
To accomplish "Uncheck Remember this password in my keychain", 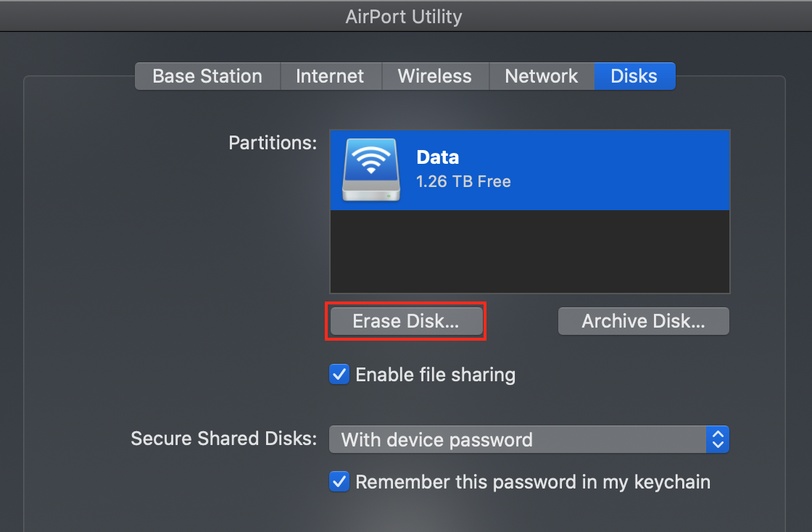I will tap(339, 481).
